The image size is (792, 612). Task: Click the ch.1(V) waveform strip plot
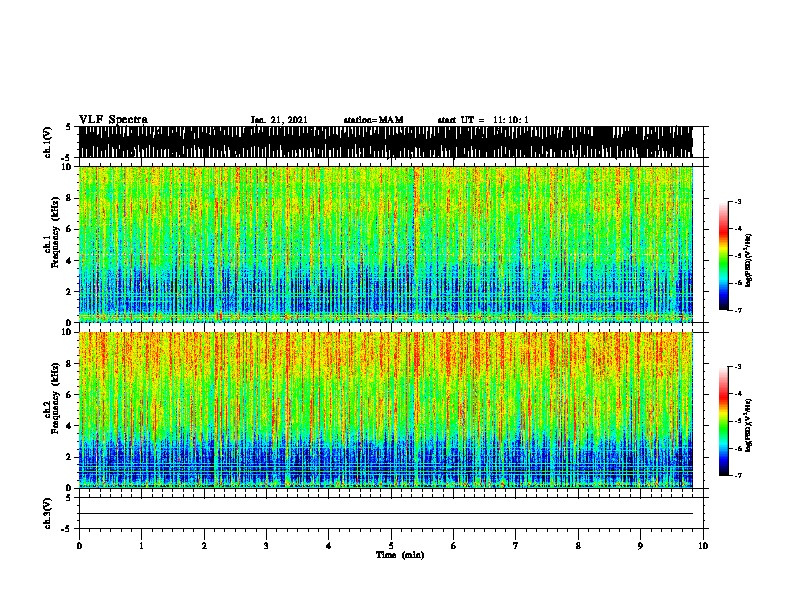coord(386,142)
